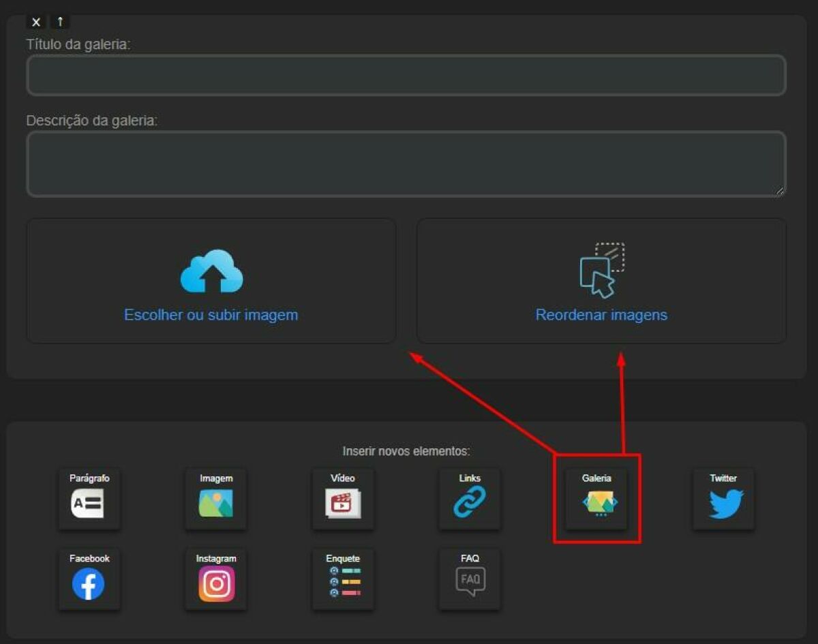Add an Imagem element
This screenshot has width=818, height=644.
pyautogui.click(x=215, y=499)
